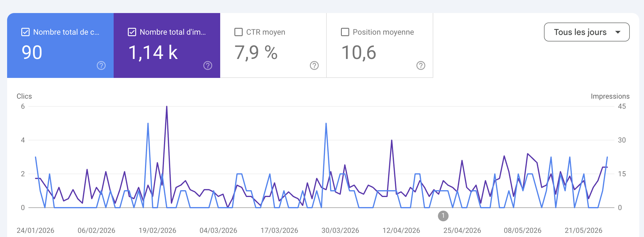Click the 24/01/2026 date label
Viewport: 644px width, 237px height.
point(36,230)
